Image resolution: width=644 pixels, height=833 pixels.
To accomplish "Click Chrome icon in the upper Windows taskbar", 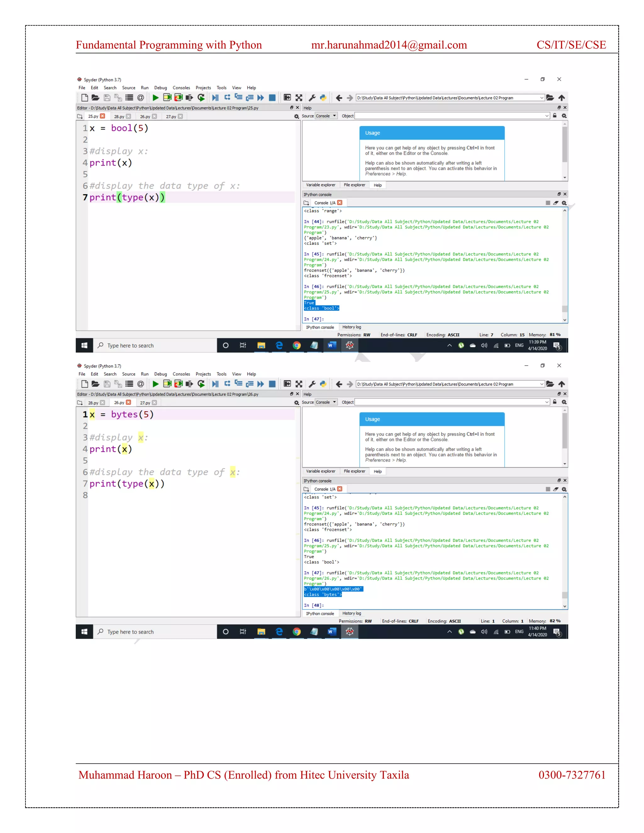I will click(x=297, y=345).
